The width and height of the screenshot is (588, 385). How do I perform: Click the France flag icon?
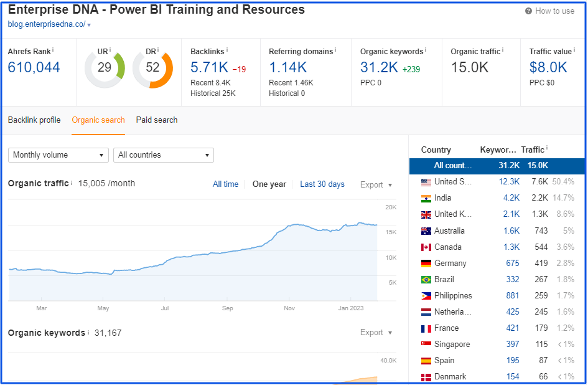click(426, 329)
